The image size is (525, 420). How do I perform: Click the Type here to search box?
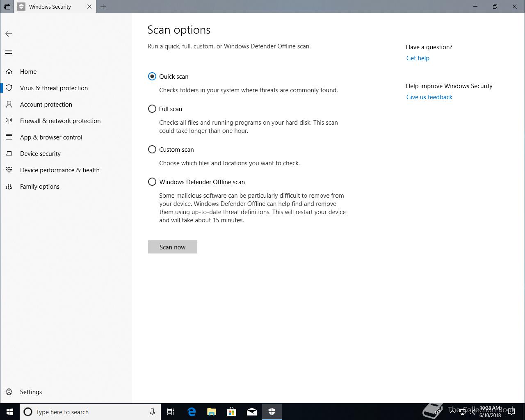pos(90,412)
